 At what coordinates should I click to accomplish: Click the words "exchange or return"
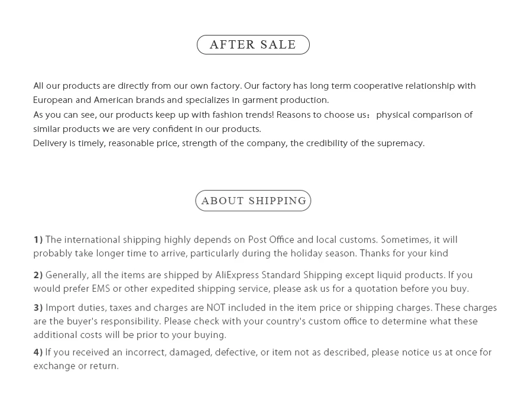(x=76, y=366)
